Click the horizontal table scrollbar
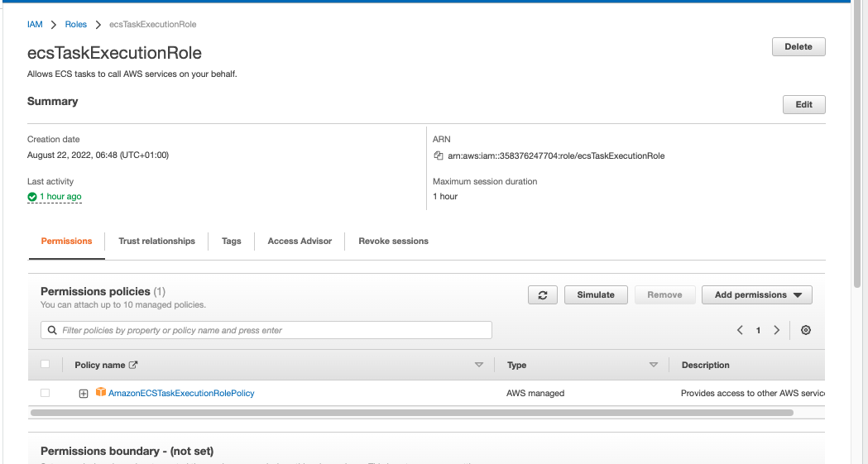 click(412, 413)
